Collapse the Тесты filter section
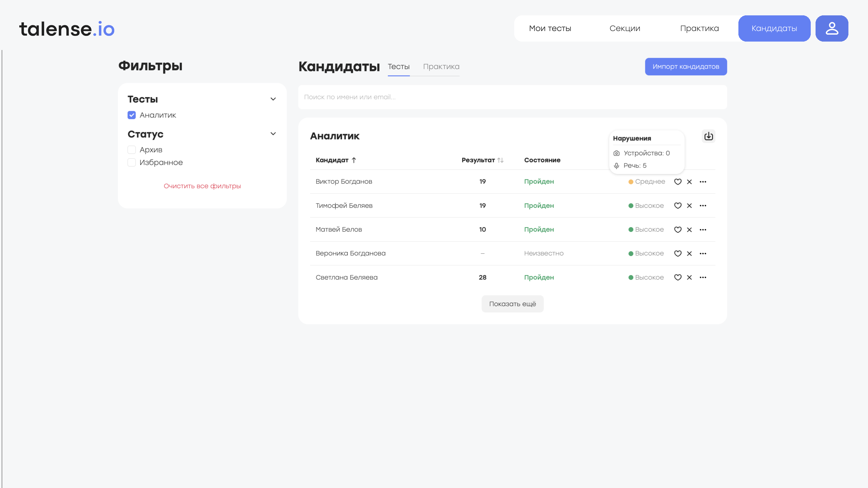The width and height of the screenshot is (868, 488). [273, 99]
